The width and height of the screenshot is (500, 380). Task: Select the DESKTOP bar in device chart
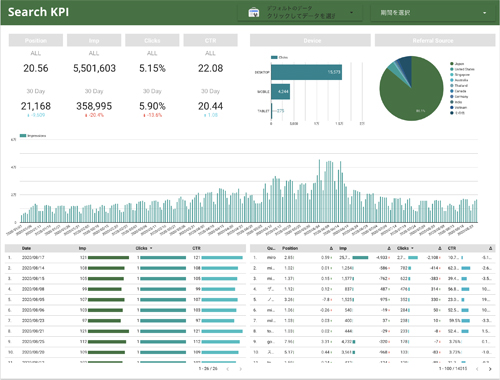click(x=306, y=72)
